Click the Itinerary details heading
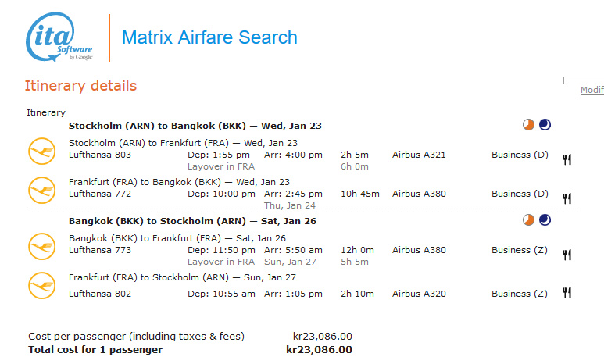The width and height of the screenshot is (604, 364). click(80, 86)
